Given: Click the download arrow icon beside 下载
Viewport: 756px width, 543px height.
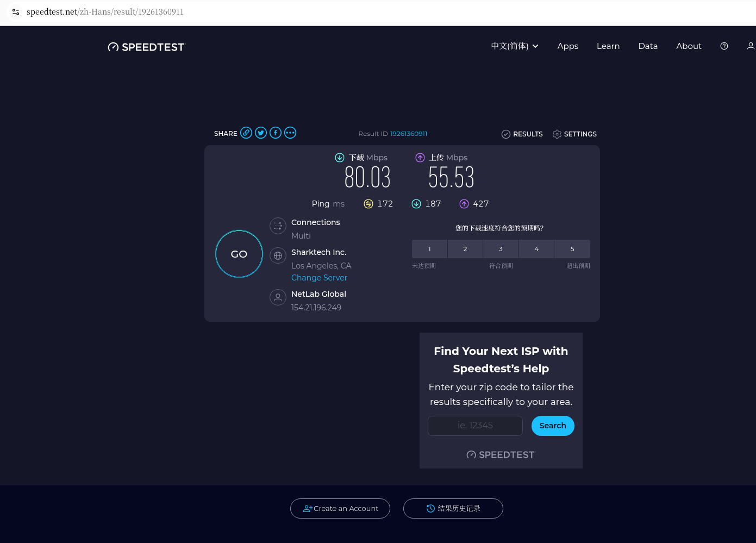Looking at the screenshot, I should (x=340, y=158).
